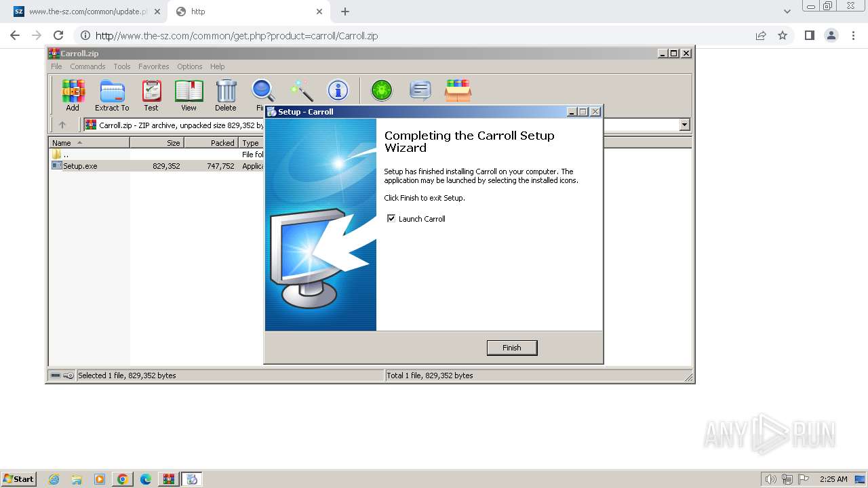This screenshot has width=868, height=488.
Task: Click the WinRAR taskbar button
Action: (168, 479)
